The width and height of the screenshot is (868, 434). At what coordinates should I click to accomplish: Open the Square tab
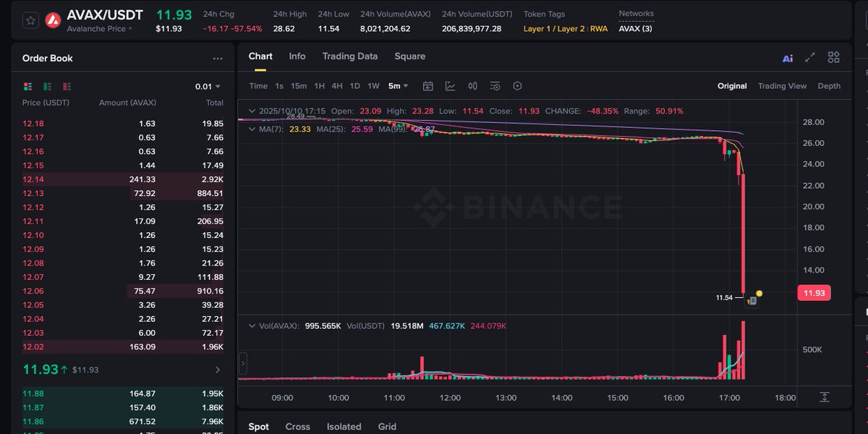point(410,56)
